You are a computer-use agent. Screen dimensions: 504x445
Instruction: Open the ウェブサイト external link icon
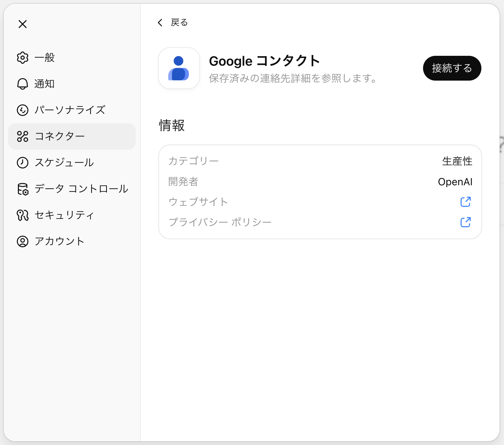466,202
